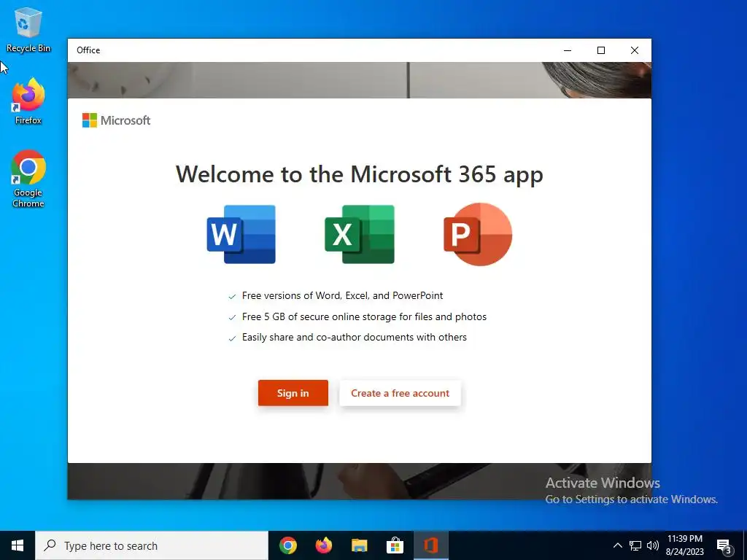Image resolution: width=747 pixels, height=560 pixels.
Task: Maximize the Office window
Action: (601, 50)
